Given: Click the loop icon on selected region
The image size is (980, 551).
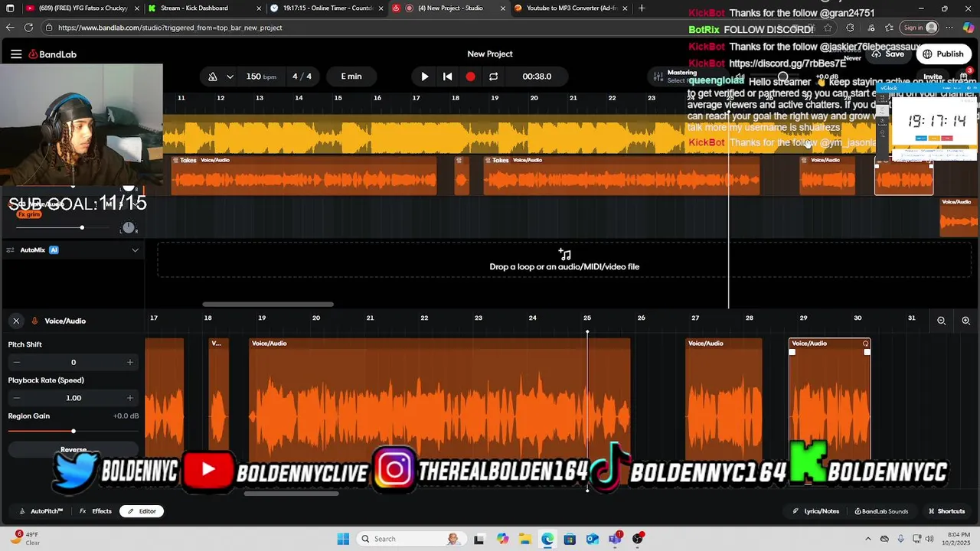Looking at the screenshot, I should [866, 344].
